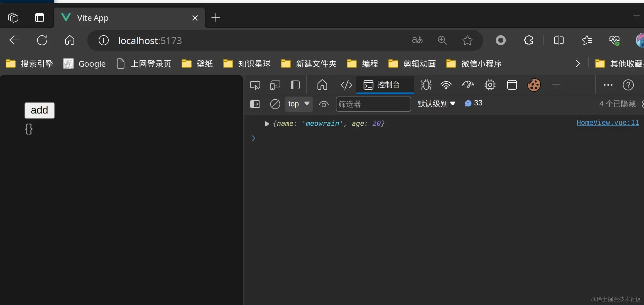Toggle device emulation mode
Screen dimensions: 644x305
(275, 85)
